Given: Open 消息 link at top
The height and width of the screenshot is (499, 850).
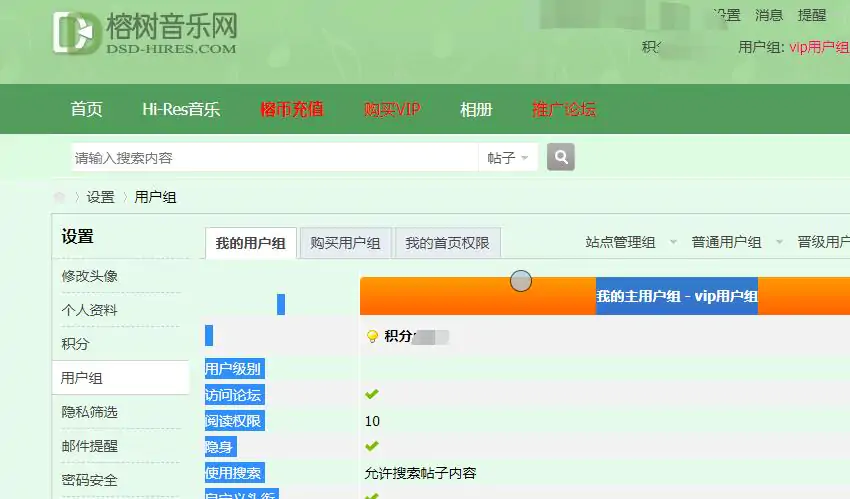Looking at the screenshot, I should [x=769, y=15].
